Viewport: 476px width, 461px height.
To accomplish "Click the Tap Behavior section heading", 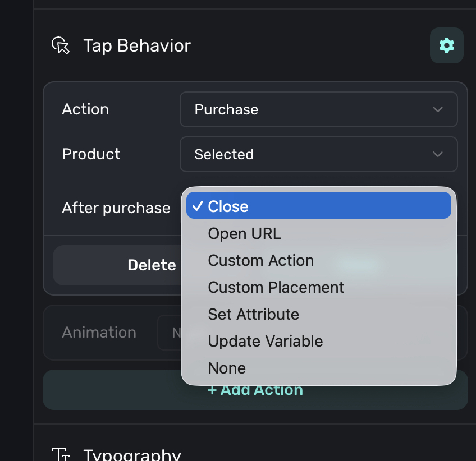I will (137, 45).
